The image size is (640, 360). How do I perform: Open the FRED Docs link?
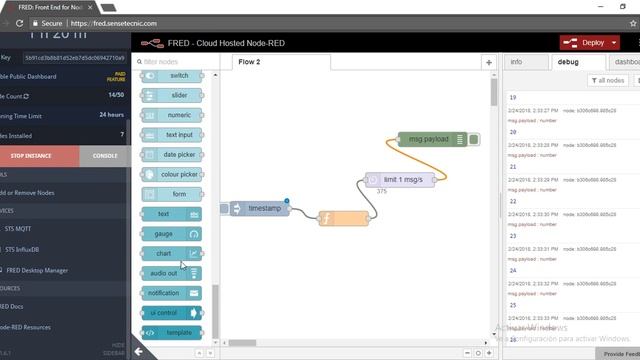tap(11, 307)
